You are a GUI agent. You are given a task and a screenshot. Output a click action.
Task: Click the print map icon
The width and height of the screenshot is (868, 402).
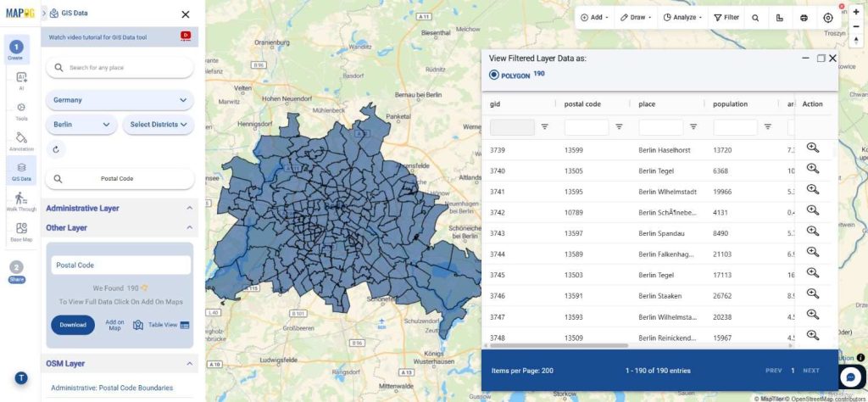pos(804,18)
